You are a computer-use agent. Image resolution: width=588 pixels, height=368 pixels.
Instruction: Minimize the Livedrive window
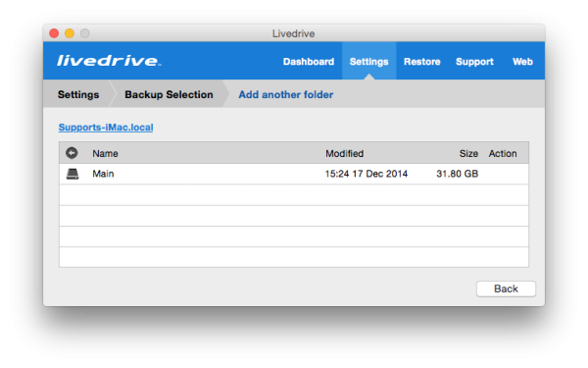pos(70,33)
